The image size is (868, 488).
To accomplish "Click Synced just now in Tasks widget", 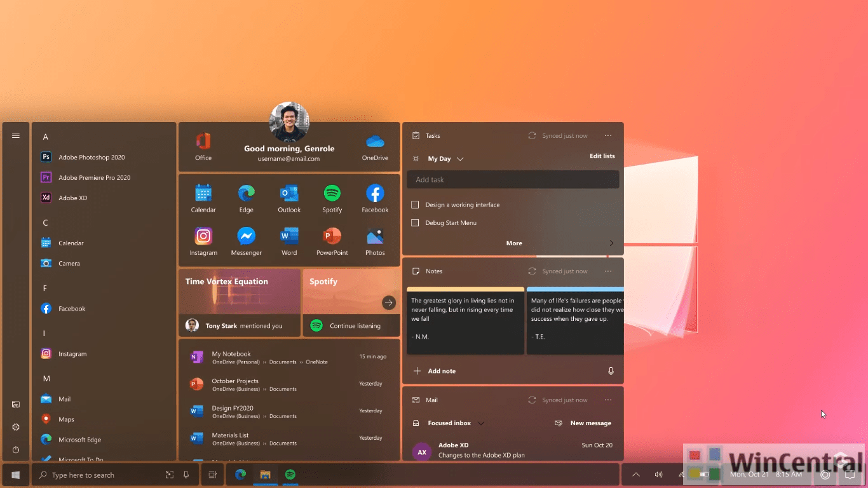I will point(558,136).
